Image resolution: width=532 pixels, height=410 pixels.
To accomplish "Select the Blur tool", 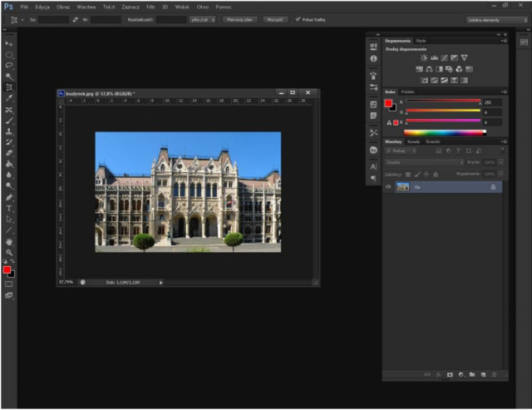I will click(9, 175).
